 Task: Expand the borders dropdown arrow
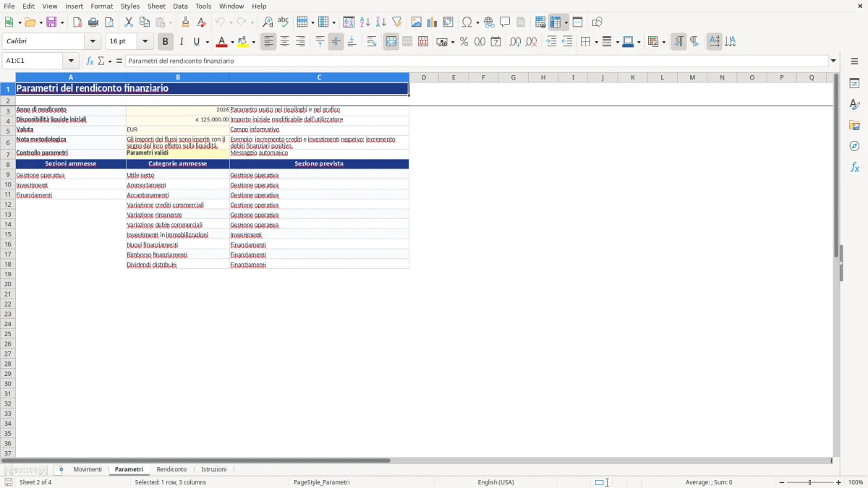[596, 42]
